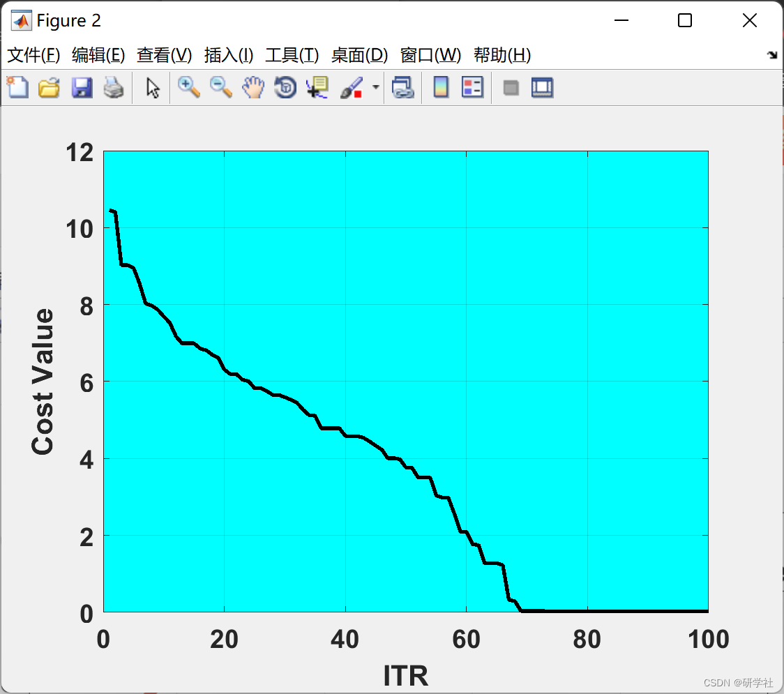This screenshot has width=784, height=694.
Task: Open the Brush color dropdown arrow
Action: click(x=376, y=87)
